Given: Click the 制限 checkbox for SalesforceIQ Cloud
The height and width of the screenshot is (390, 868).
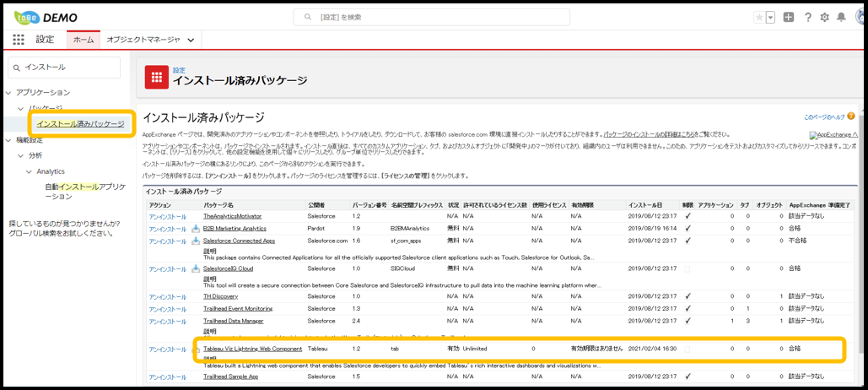Looking at the screenshot, I should coord(687,268).
